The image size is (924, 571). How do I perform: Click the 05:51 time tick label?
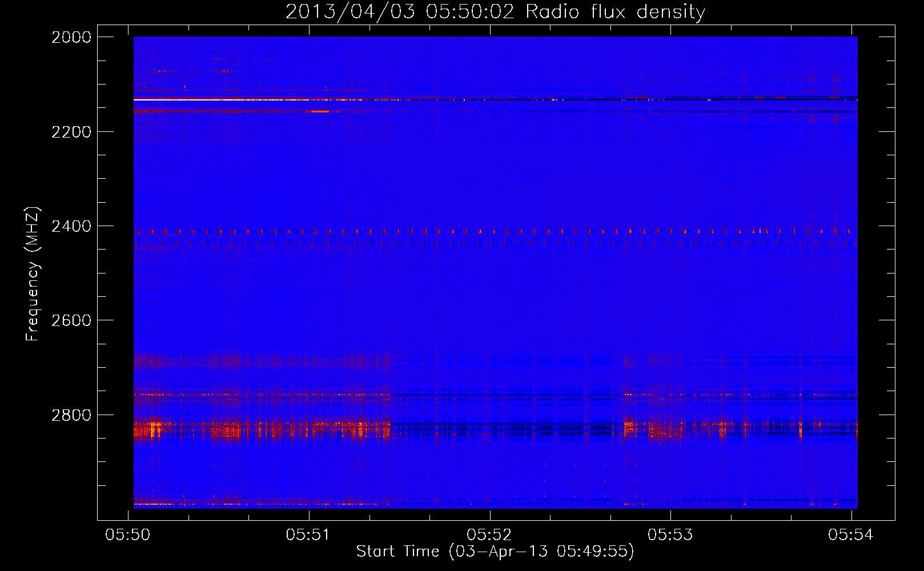coord(309,534)
